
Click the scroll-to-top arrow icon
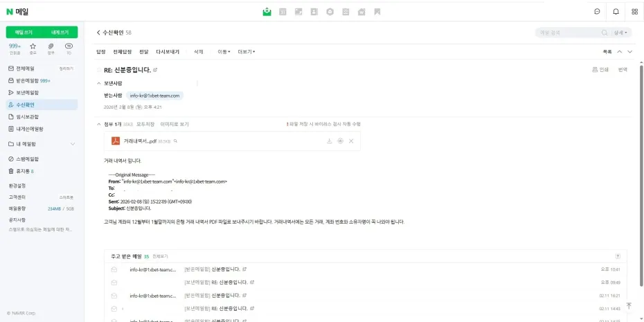(x=629, y=305)
